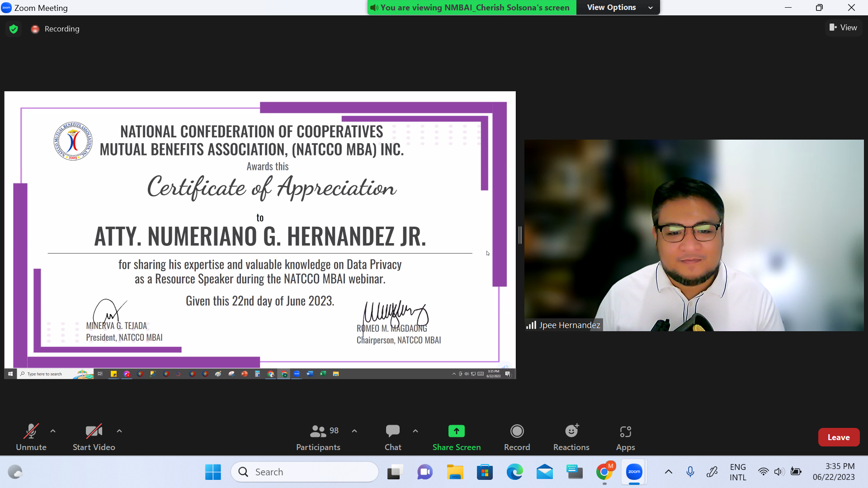
Task: Open the clock showing 3:35 PM 06/22/2023
Action: coord(834,472)
